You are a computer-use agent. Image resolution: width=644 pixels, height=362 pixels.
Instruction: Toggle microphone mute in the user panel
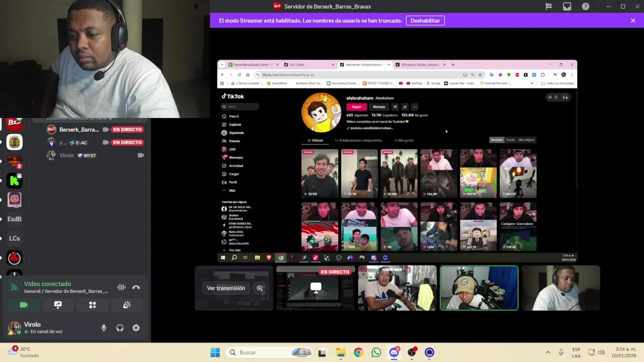(104, 328)
